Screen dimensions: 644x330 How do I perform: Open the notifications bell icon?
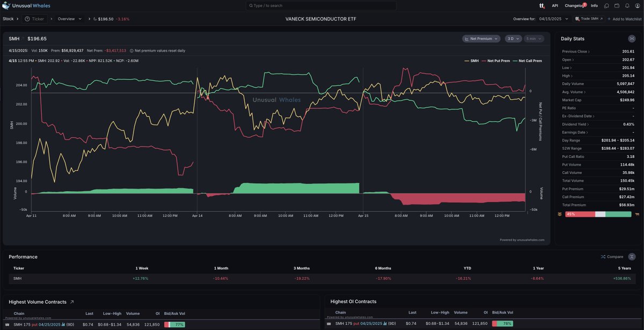click(x=627, y=5)
